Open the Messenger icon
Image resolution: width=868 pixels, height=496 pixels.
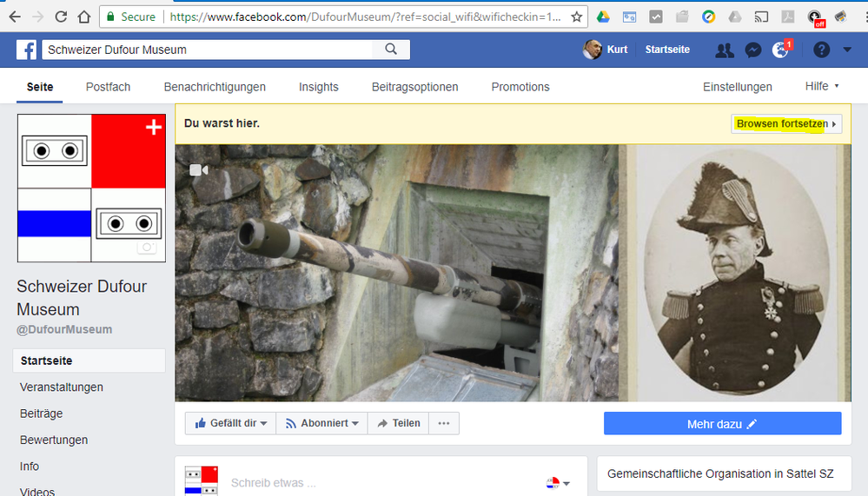[752, 50]
